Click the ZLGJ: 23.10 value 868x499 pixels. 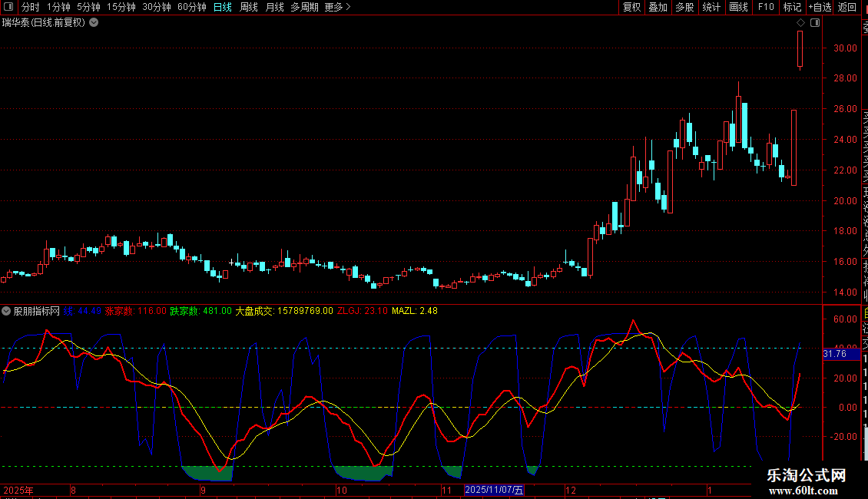pyautogui.click(x=363, y=311)
